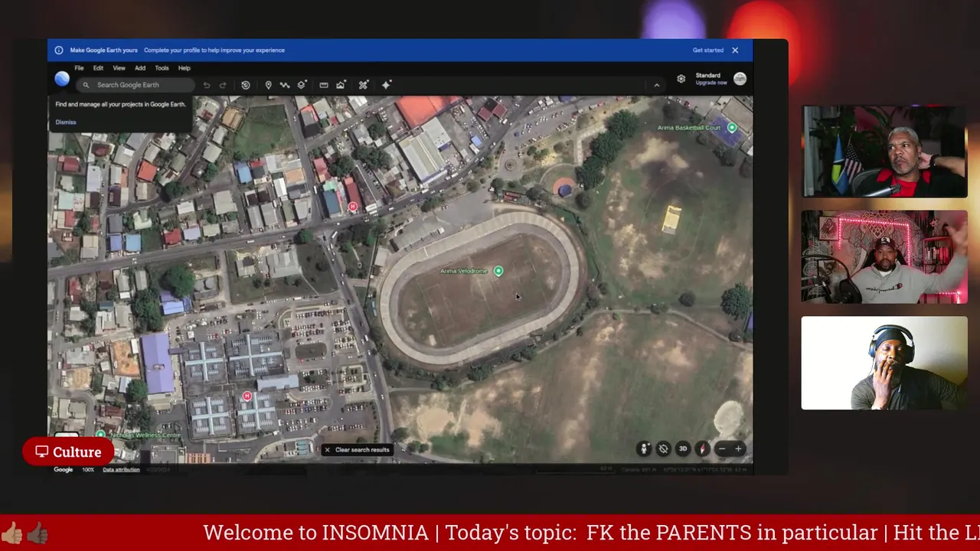The image size is (980, 551).
Task: Open the View menu
Action: pyautogui.click(x=119, y=68)
